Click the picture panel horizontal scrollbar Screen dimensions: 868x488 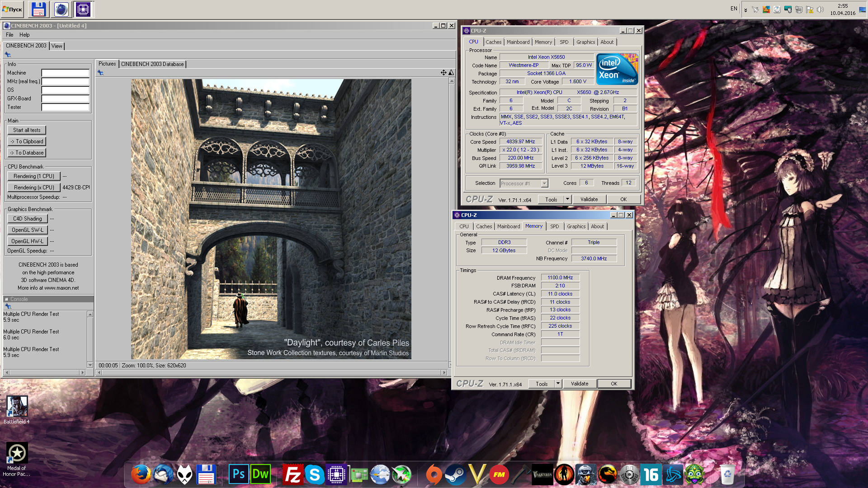click(271, 373)
